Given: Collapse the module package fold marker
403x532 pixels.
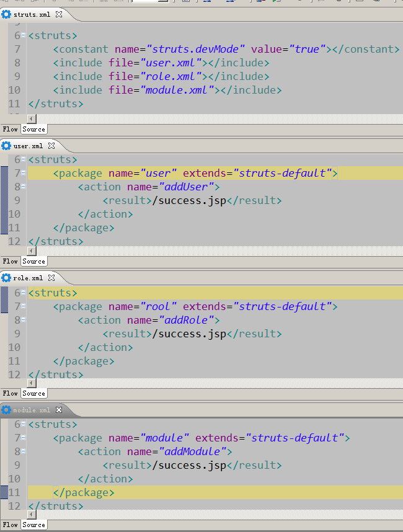Looking at the screenshot, I should (24, 437).
